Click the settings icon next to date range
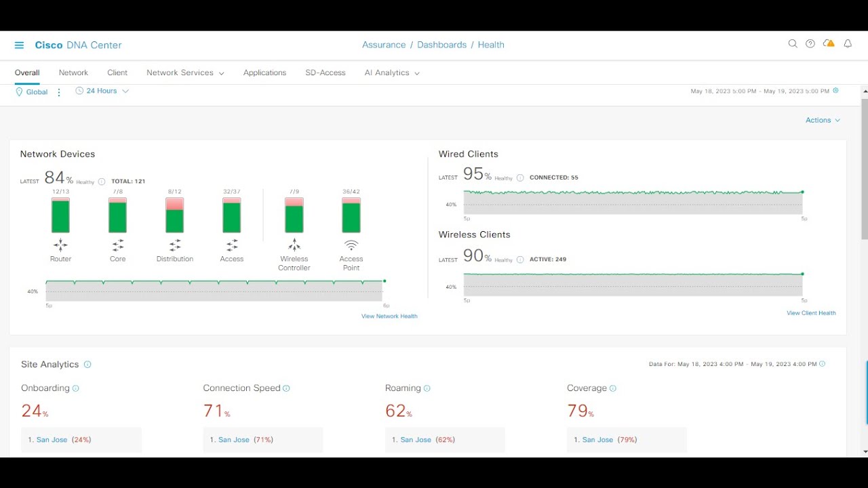 [835, 91]
